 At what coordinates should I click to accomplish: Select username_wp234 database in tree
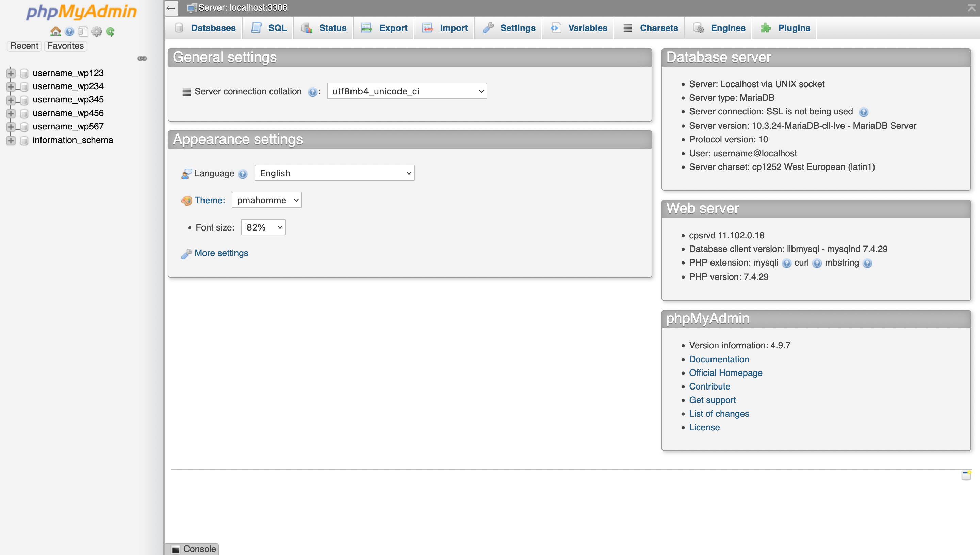68,86
